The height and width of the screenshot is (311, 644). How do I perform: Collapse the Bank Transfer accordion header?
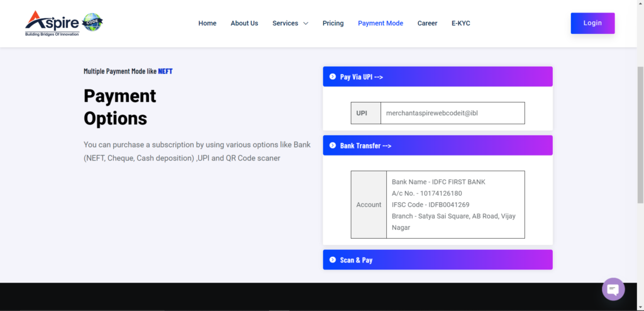[438, 145]
